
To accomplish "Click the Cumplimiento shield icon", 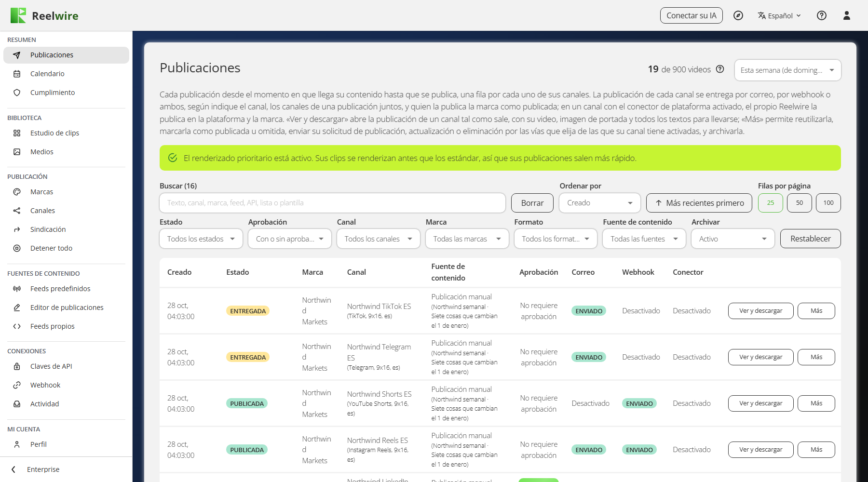I will point(17,93).
